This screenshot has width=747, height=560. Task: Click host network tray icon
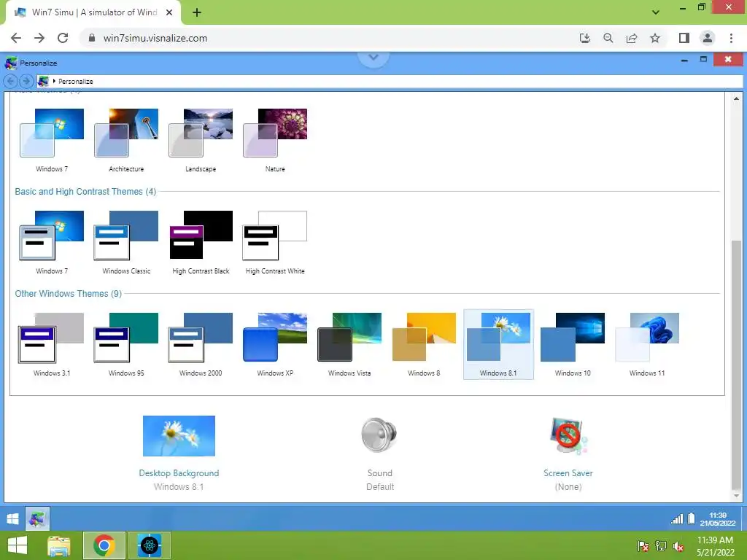pyautogui.click(x=661, y=546)
